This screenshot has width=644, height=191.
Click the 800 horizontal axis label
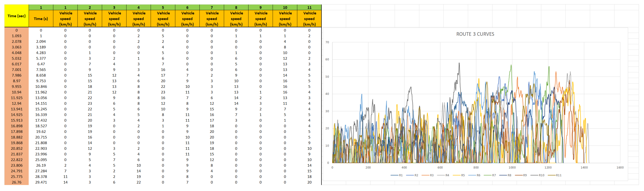[476, 167]
